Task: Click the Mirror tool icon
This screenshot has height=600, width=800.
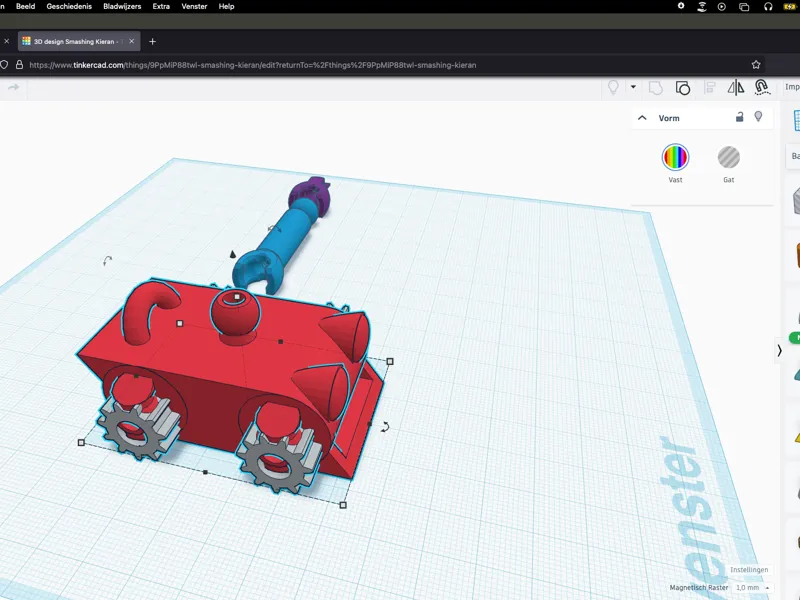Action: (735, 88)
